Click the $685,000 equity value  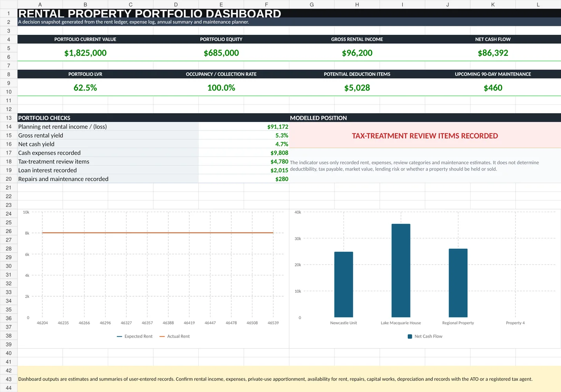point(221,53)
